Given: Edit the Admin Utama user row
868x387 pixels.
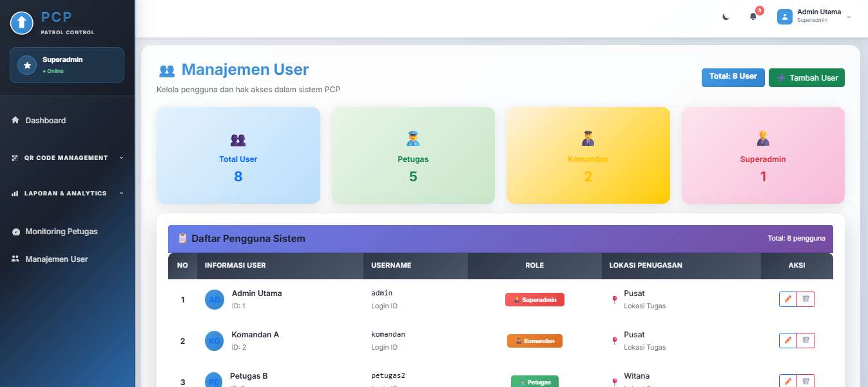Looking at the screenshot, I should [787, 299].
